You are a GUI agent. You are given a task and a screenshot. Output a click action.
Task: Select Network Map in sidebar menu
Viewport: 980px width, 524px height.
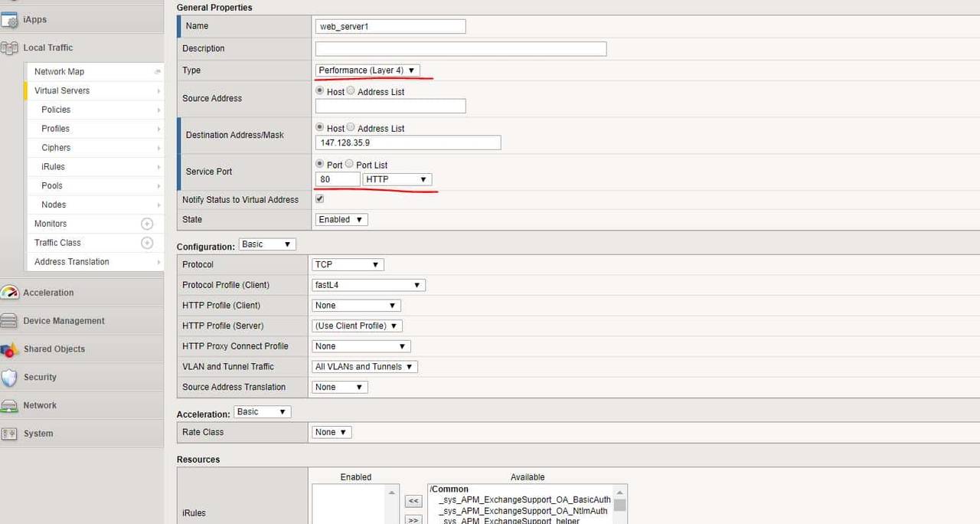(x=59, y=71)
